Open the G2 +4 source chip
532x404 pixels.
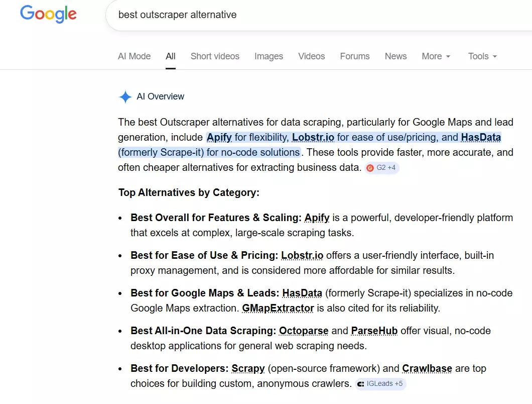click(382, 168)
